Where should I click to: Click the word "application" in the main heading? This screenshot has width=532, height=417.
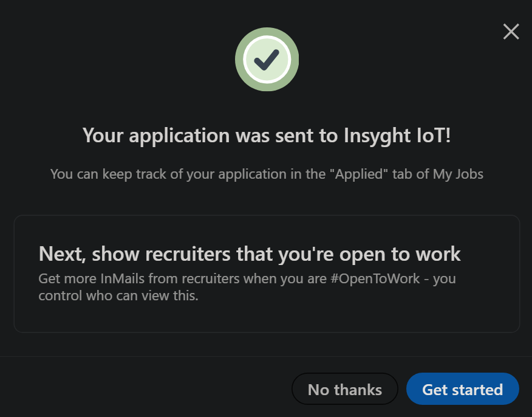coord(180,135)
